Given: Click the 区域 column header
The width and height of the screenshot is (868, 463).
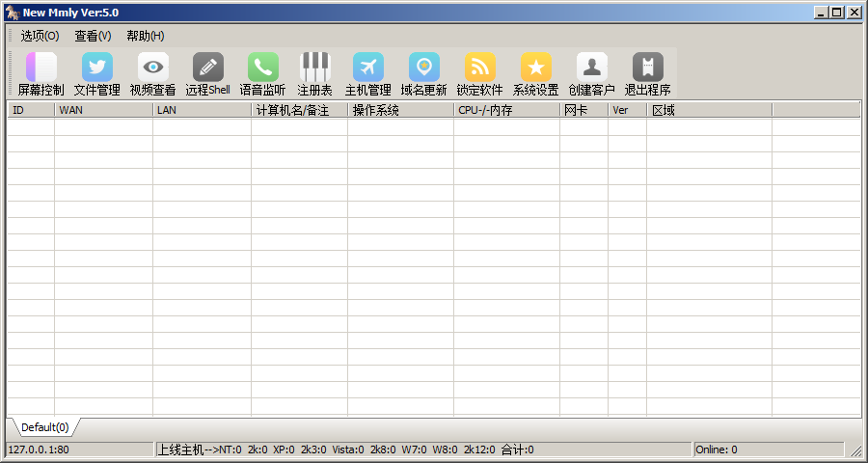Looking at the screenshot, I should pos(709,110).
